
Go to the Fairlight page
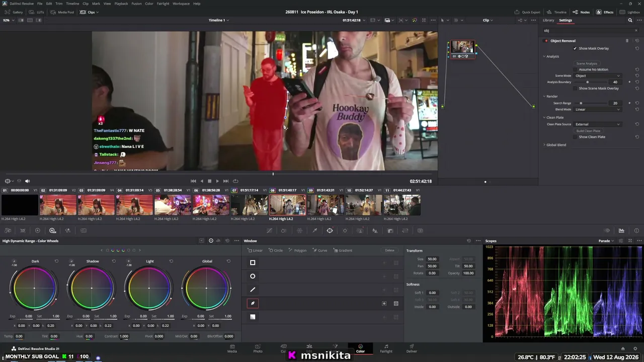coord(386,348)
